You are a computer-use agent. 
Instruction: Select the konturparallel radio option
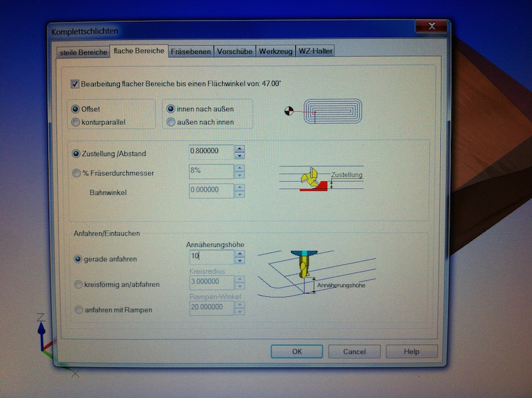[x=75, y=122]
